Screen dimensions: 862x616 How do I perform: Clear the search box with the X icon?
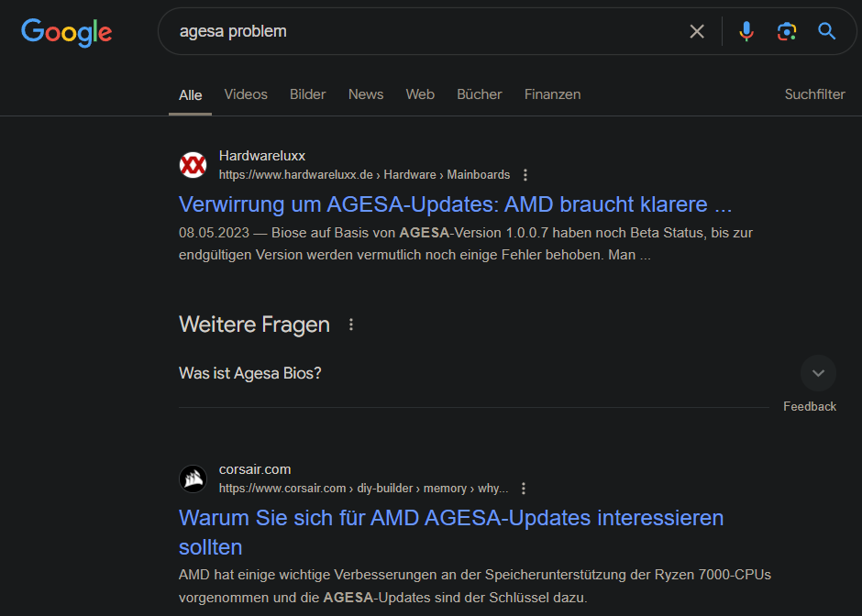697,31
